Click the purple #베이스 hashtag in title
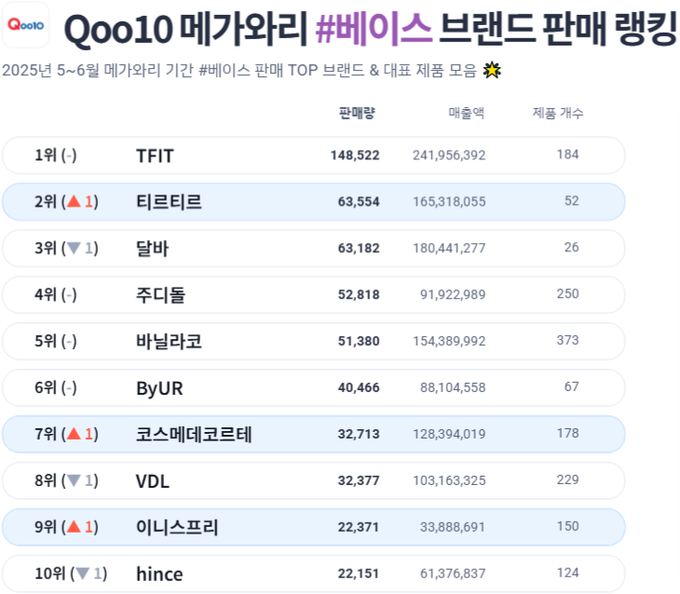Image resolution: width=680 pixels, height=594 pixels. [374, 28]
